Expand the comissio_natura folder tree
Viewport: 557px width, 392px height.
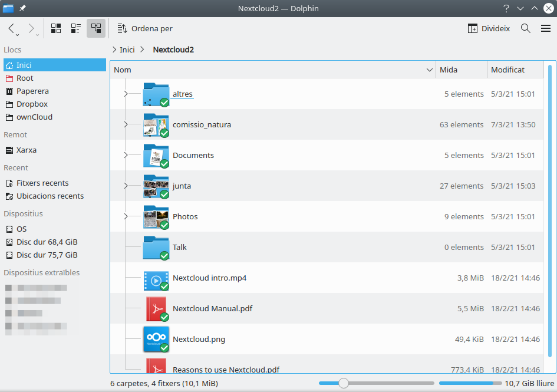point(126,125)
